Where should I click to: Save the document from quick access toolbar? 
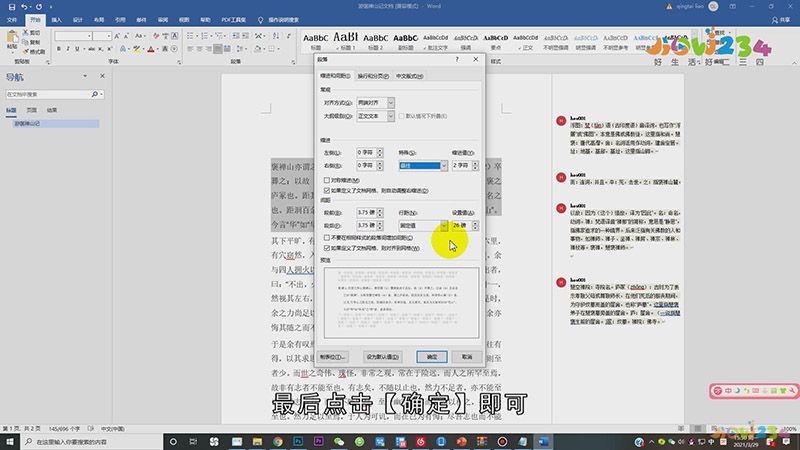coord(12,7)
